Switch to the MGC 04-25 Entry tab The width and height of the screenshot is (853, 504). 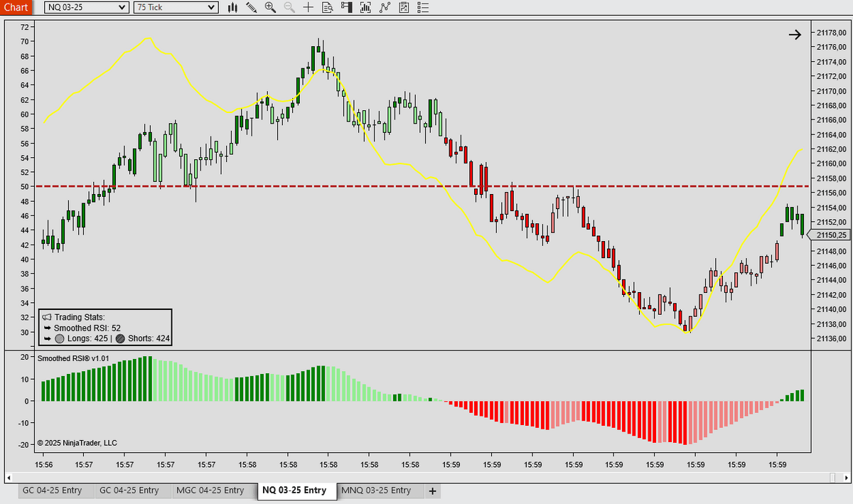tap(210, 490)
